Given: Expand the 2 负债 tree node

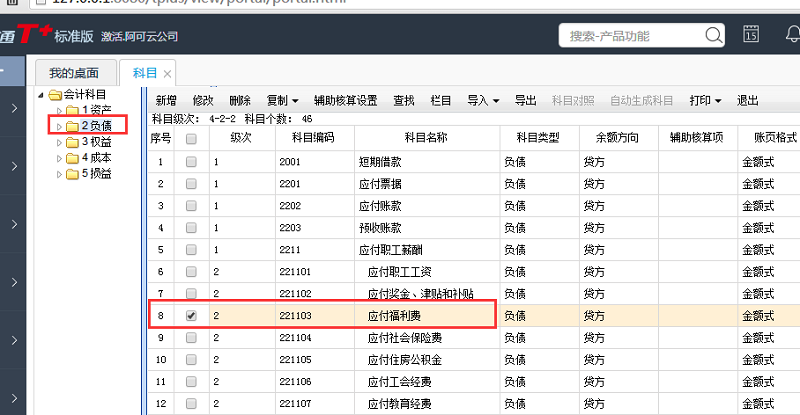Looking at the screenshot, I should [x=59, y=127].
